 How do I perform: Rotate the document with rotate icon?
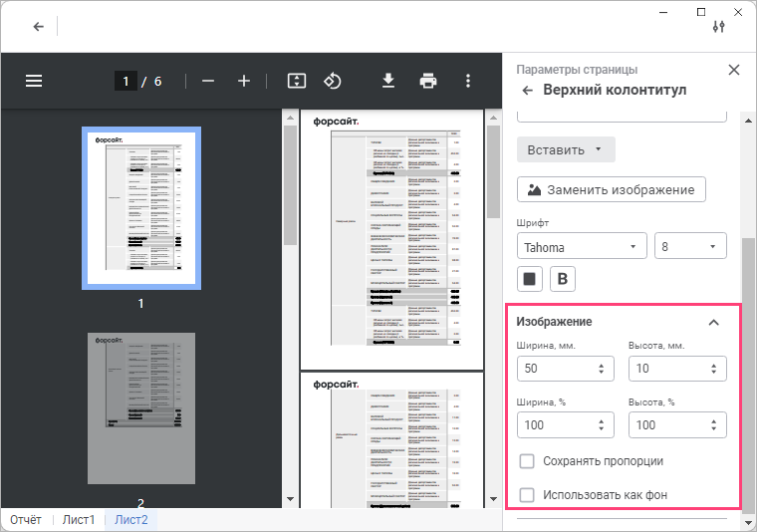334,81
